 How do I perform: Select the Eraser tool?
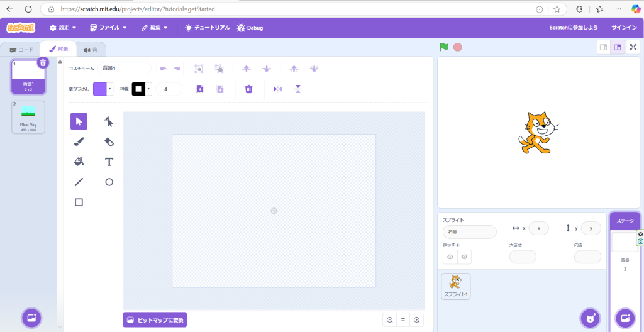[109, 141]
